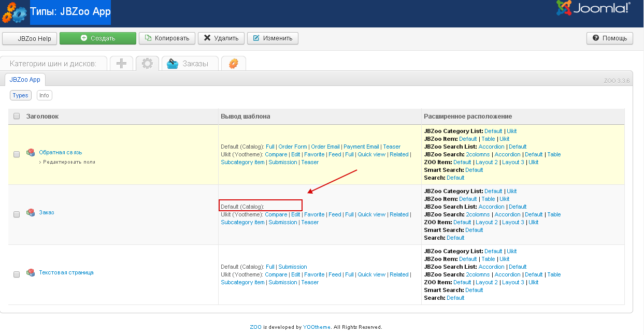Open the orange gear tab
Screen dimensions: 644x335
[233, 63]
